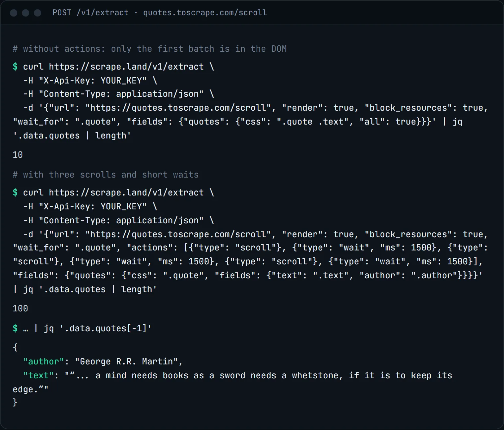
Task: Click the title text "POST /v1/extract"
Action: click(90, 13)
